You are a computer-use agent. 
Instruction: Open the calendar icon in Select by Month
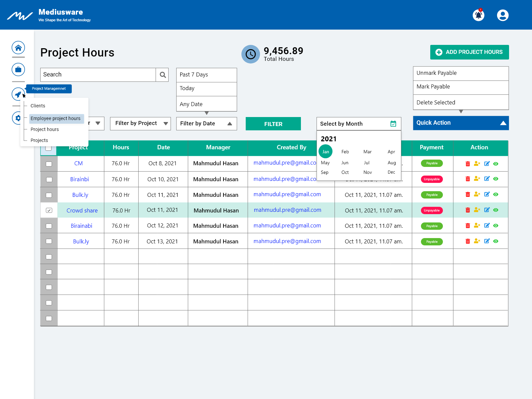[x=393, y=123]
